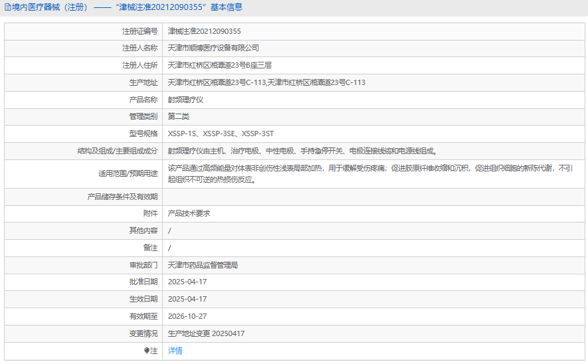This screenshot has height=364, width=588.
Task: Select change record 生产地址变更 20250417
Action: coord(206,333)
